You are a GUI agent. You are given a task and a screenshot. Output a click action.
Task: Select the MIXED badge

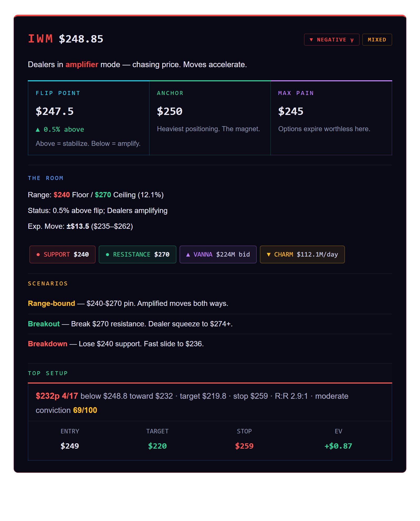tap(377, 40)
